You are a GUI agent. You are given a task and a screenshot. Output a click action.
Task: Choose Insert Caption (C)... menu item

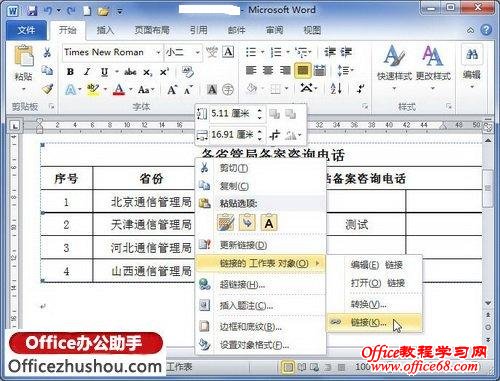coord(260,305)
